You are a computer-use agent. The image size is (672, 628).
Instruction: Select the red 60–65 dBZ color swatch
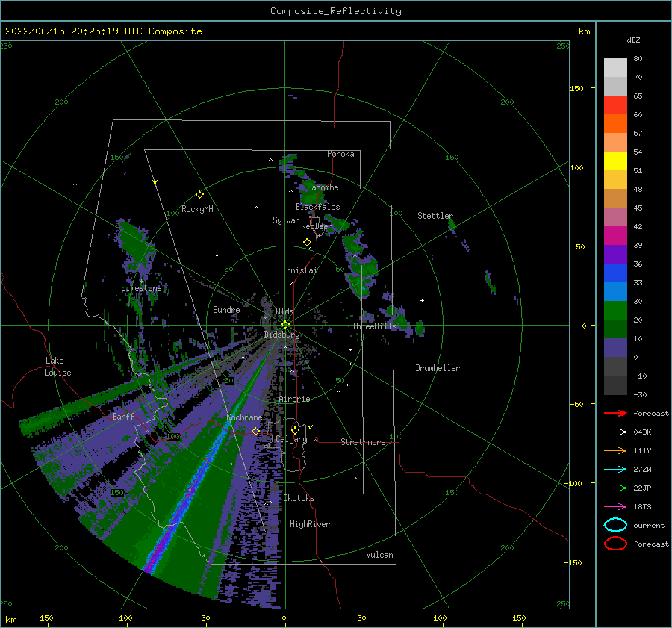(x=615, y=105)
